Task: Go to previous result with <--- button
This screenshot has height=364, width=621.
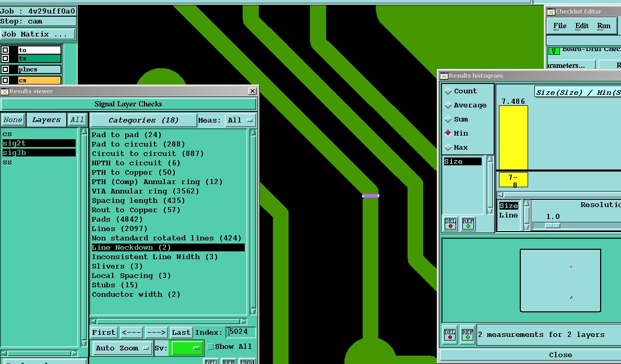Action: [x=131, y=332]
